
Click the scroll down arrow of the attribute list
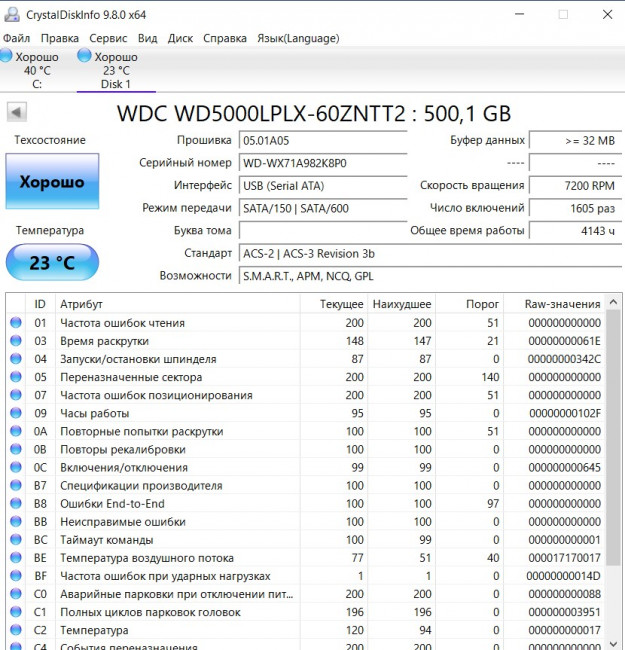tap(613, 643)
